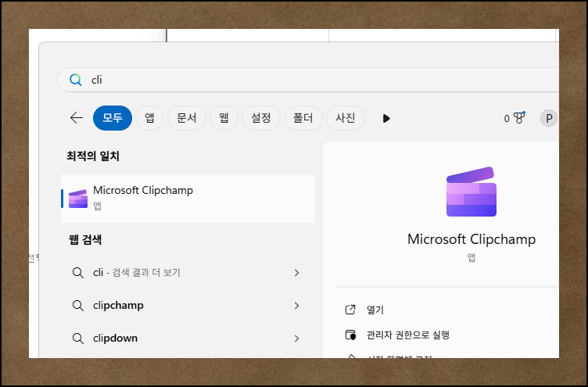Go back with the left arrow
Image resolution: width=588 pixels, height=387 pixels.
[x=77, y=118]
